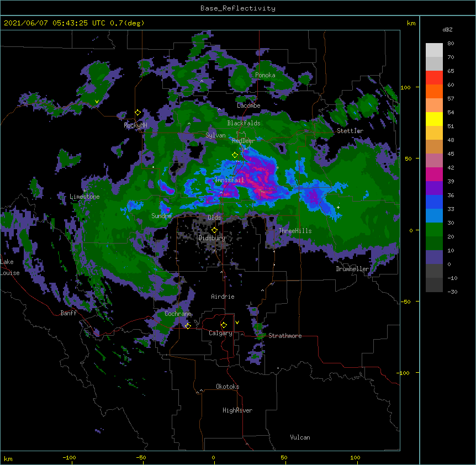Click the RedDeer city label
The width and height of the screenshot is (476, 465).
click(x=244, y=141)
